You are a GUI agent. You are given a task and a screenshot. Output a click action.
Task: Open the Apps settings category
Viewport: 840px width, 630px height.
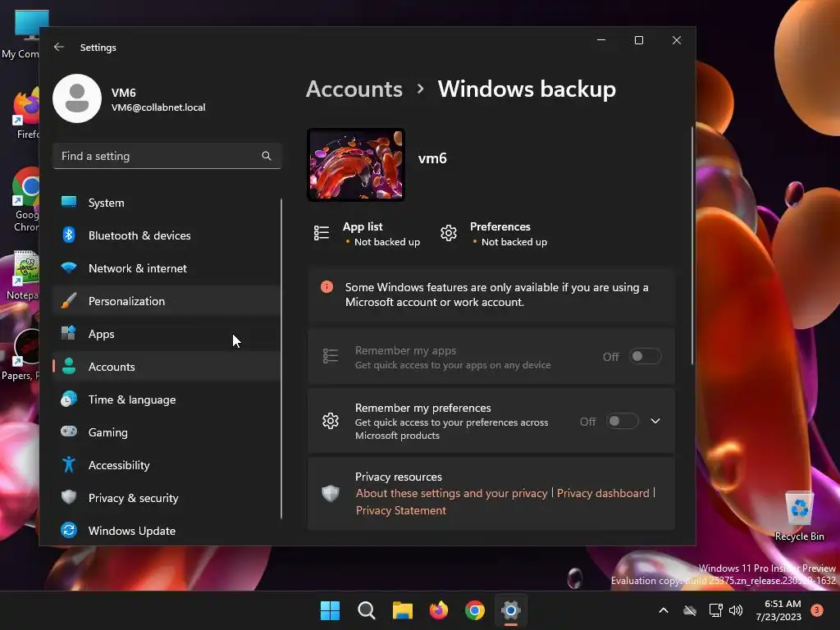166,334
